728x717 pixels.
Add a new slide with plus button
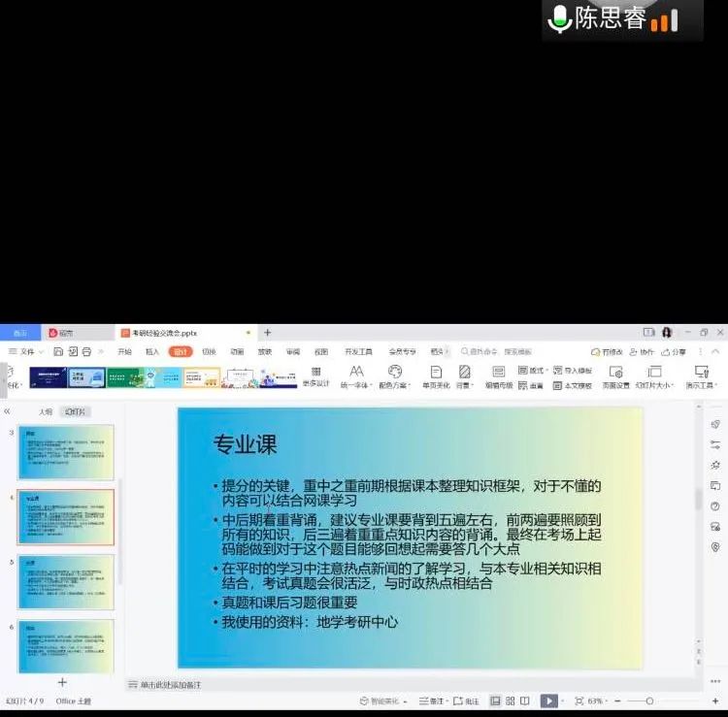62,682
